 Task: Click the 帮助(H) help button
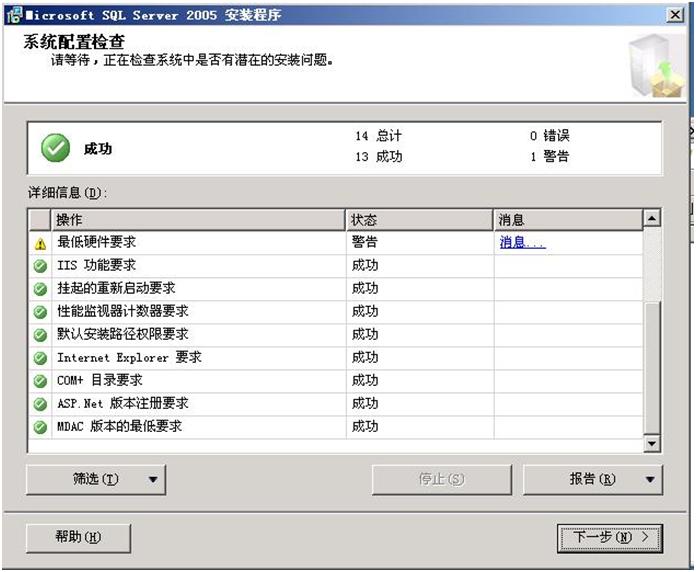pyautogui.click(x=79, y=538)
